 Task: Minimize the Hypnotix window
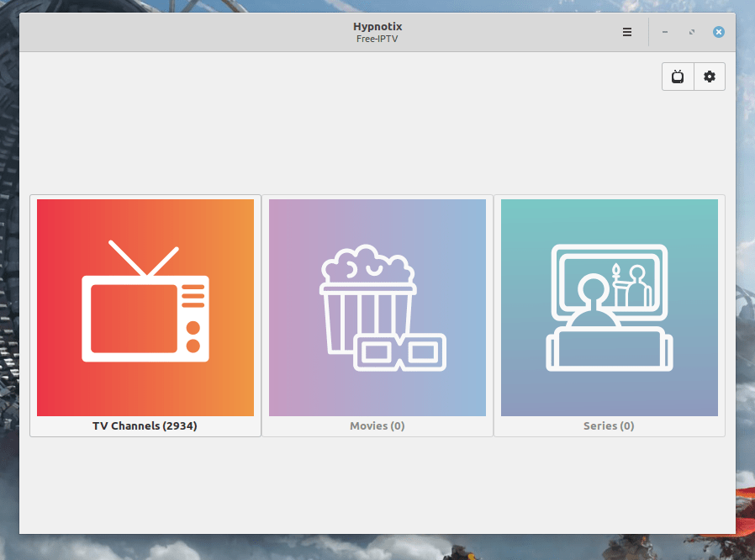click(x=665, y=32)
